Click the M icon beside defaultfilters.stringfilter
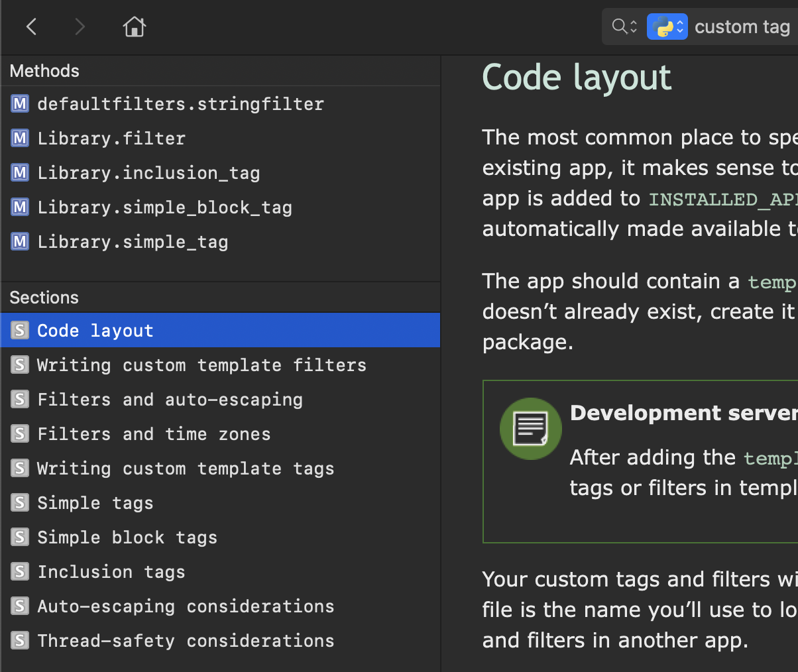This screenshot has height=672, width=798. [x=20, y=104]
